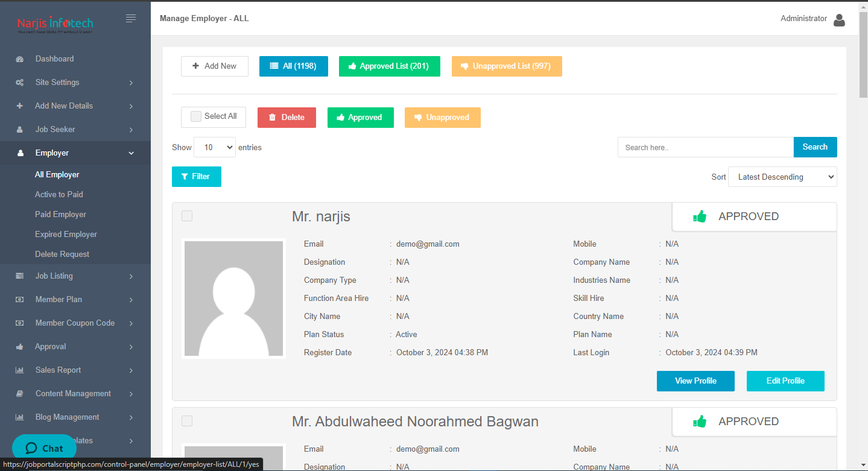The height and width of the screenshot is (471, 868).
Task: Click the Employer person icon in sidebar
Action: [x=20, y=153]
